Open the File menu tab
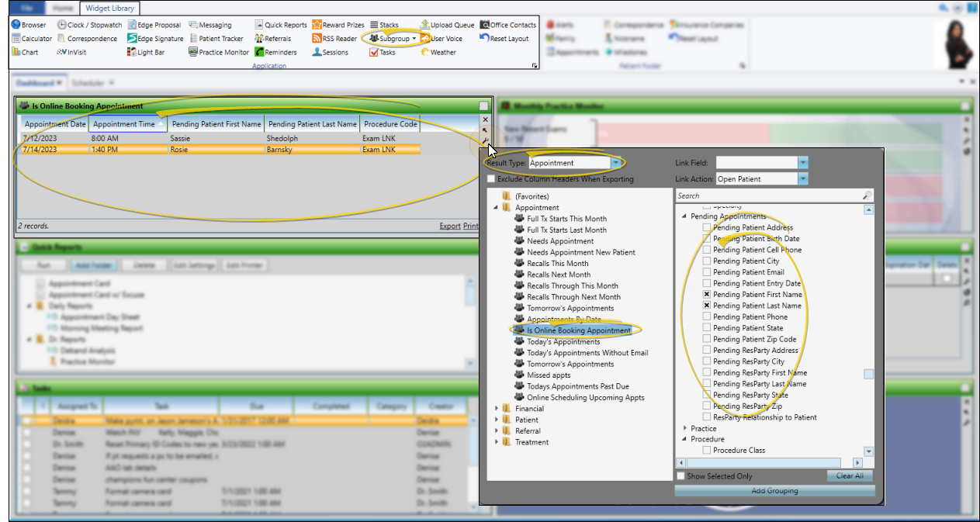The width and height of the screenshot is (980, 522). 28,8
